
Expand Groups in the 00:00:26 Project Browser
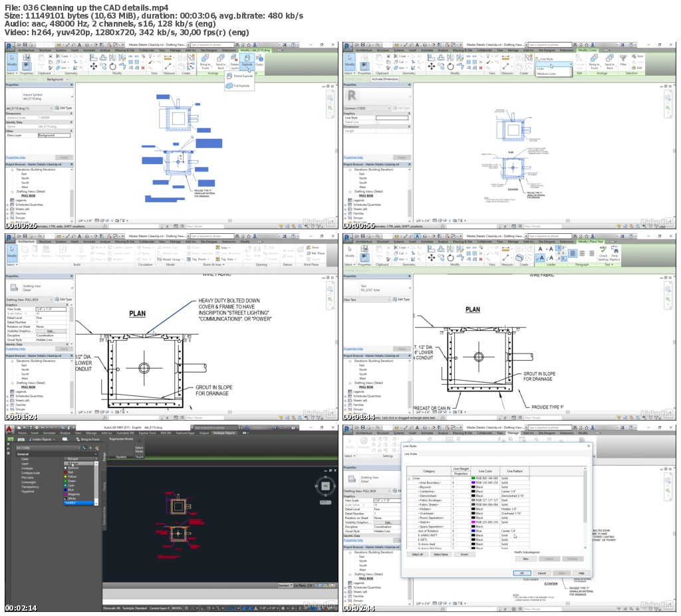click(7, 218)
